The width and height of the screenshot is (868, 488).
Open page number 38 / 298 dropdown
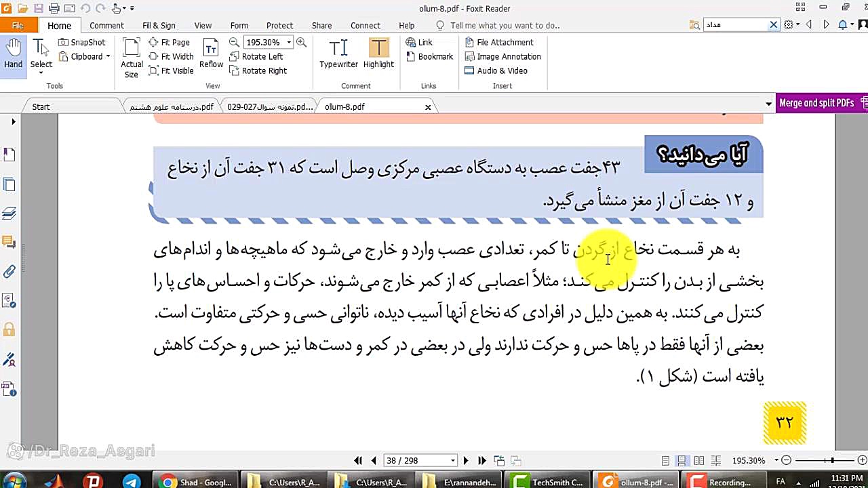(x=452, y=461)
